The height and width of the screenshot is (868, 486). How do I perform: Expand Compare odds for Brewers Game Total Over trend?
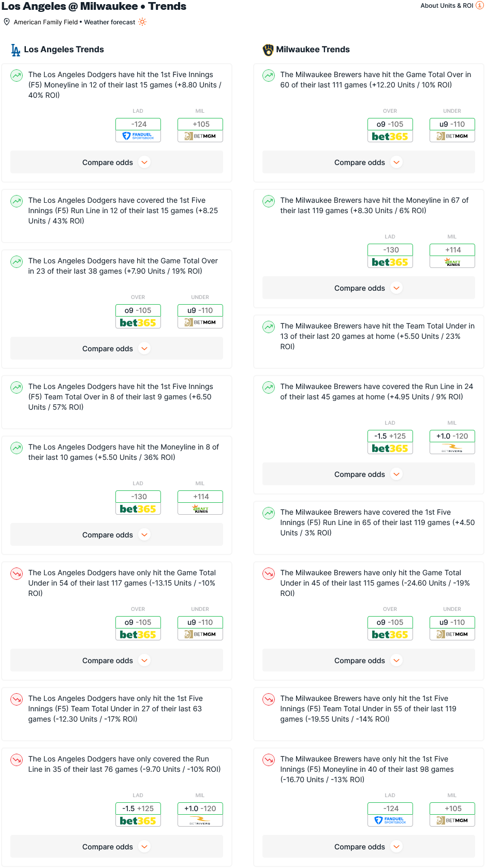click(369, 162)
